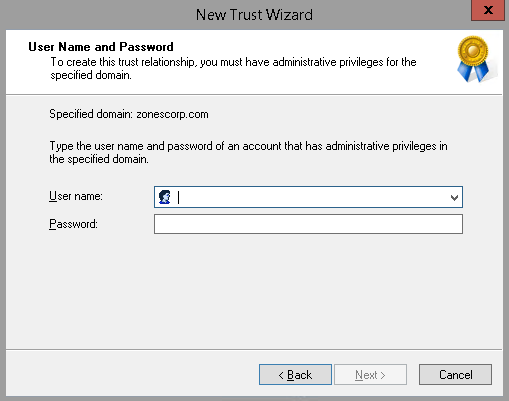Click the "Password:" label
The height and width of the screenshot is (401, 509).
[x=73, y=224]
